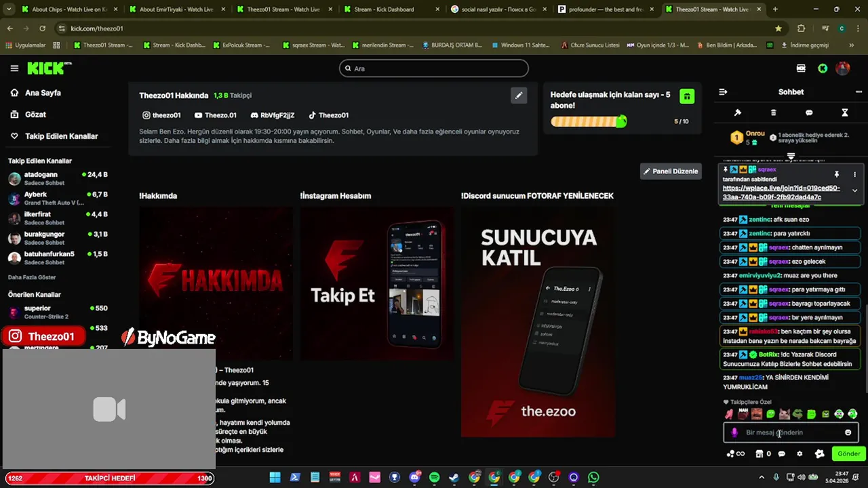Screen dimensions: 868x488
Task: Open the Kick hamburger sidebar menu
Action: (x=14, y=68)
